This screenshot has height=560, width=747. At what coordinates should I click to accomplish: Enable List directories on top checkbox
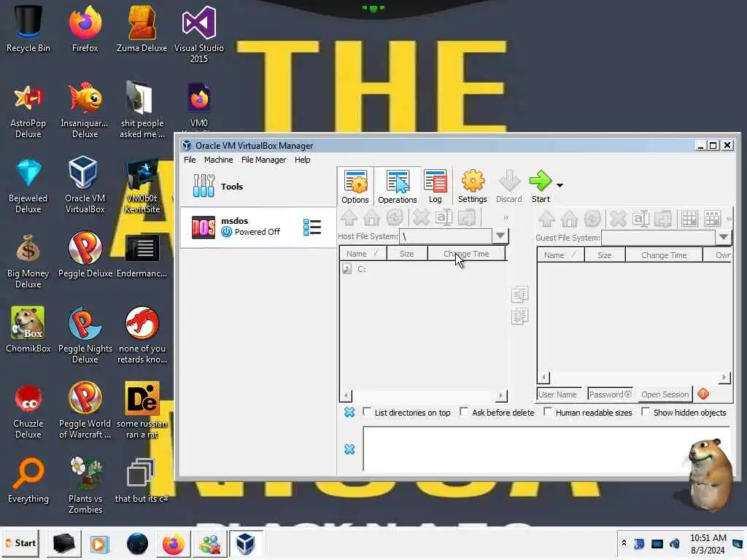(x=367, y=411)
